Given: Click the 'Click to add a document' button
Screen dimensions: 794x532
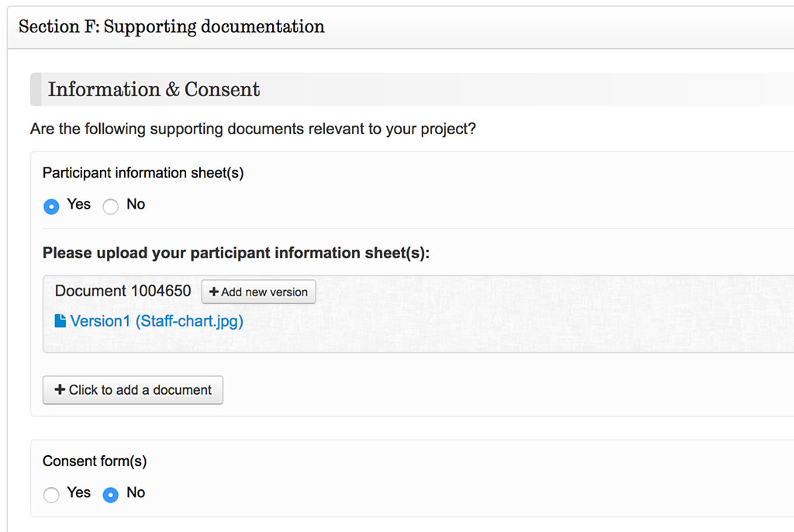Looking at the screenshot, I should click(x=133, y=390).
